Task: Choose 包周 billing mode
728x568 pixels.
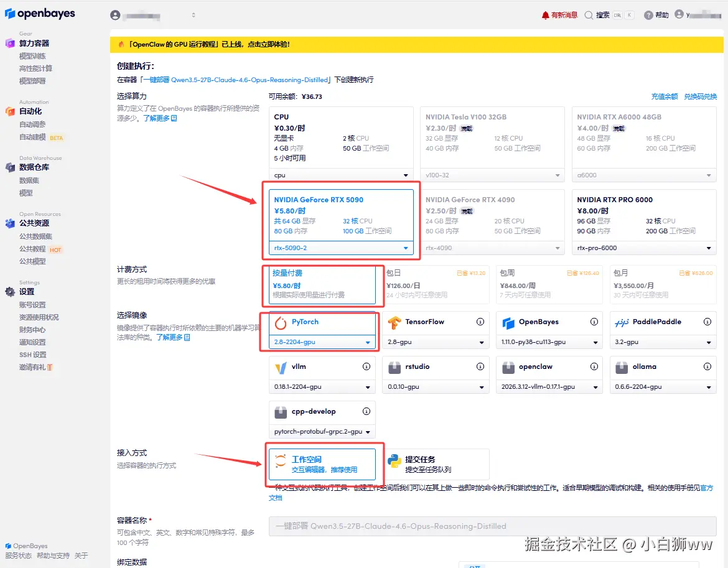Action: pos(549,284)
